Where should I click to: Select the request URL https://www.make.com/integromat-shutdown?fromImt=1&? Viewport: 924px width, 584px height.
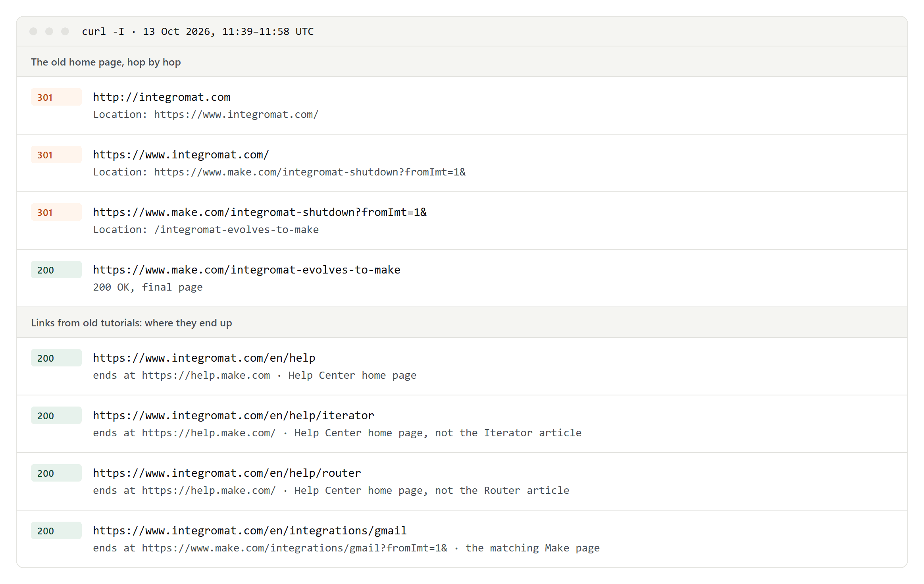point(260,212)
